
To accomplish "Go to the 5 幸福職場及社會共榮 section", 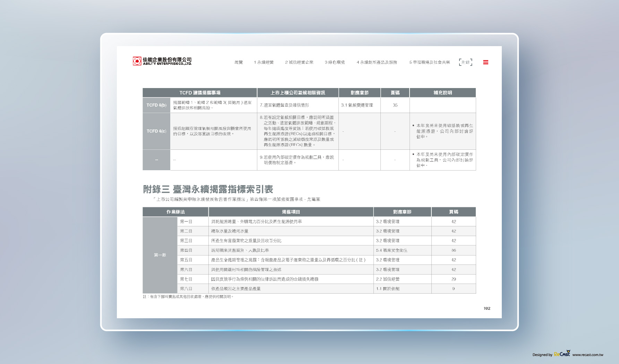I will pyautogui.click(x=429, y=62).
